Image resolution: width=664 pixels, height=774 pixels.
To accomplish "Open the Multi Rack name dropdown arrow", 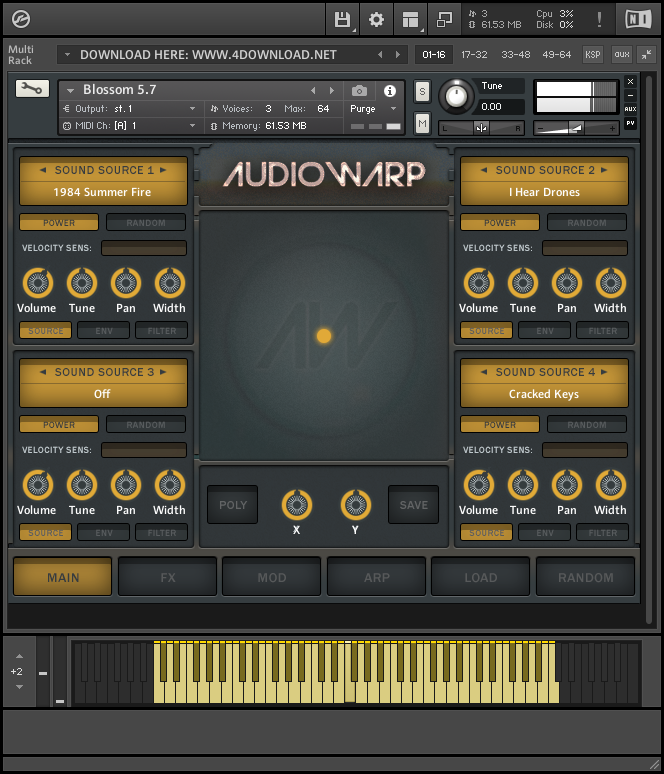I will tap(67, 55).
